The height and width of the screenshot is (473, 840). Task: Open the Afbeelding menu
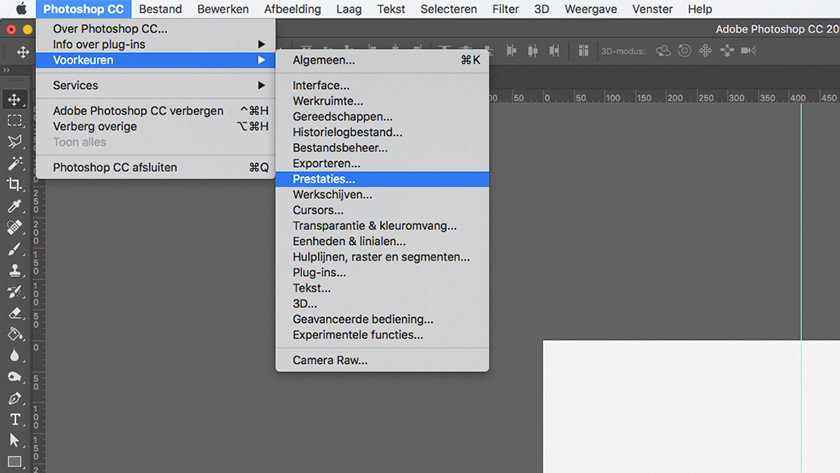click(292, 9)
